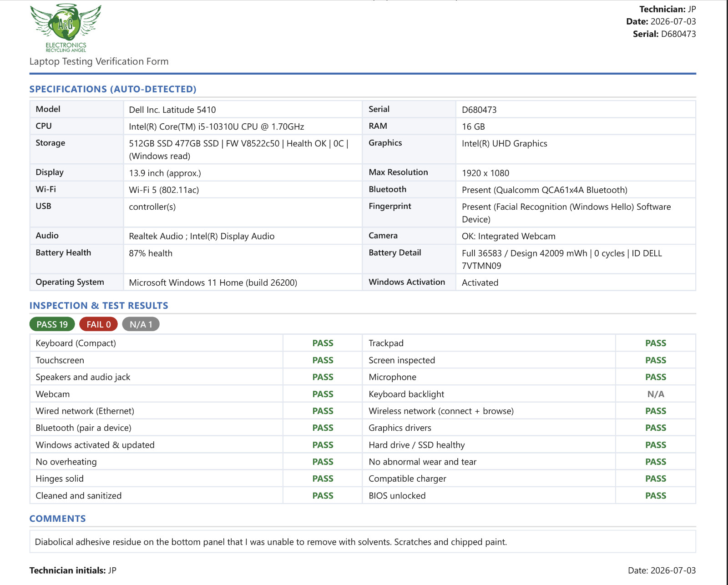The height and width of the screenshot is (585, 728).
Task: Click the 87% health battery value
Action: point(151,253)
